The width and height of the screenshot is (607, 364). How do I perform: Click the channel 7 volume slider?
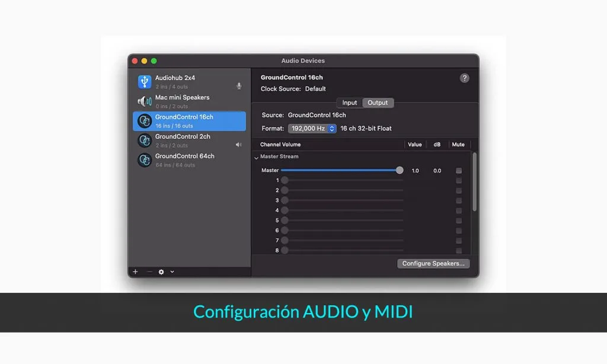click(x=342, y=241)
